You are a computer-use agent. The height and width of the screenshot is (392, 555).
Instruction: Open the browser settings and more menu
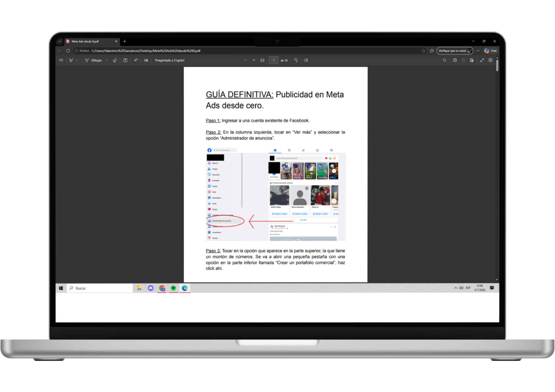tap(478, 51)
